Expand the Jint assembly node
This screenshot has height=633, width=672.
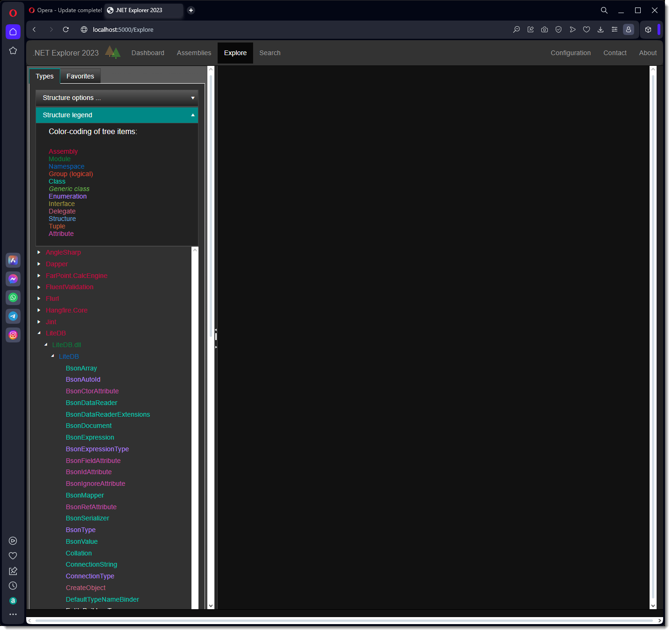pos(39,322)
